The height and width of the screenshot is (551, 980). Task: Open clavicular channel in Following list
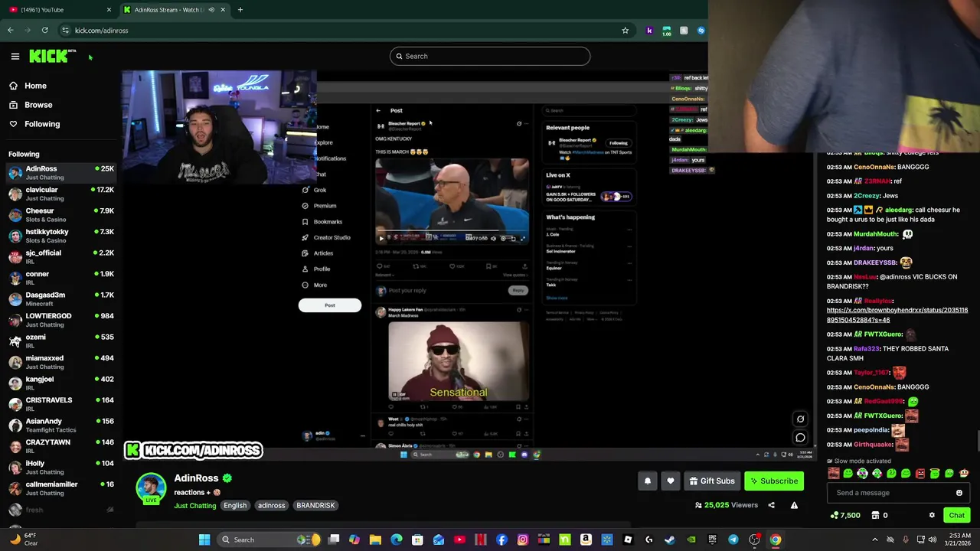(61, 194)
